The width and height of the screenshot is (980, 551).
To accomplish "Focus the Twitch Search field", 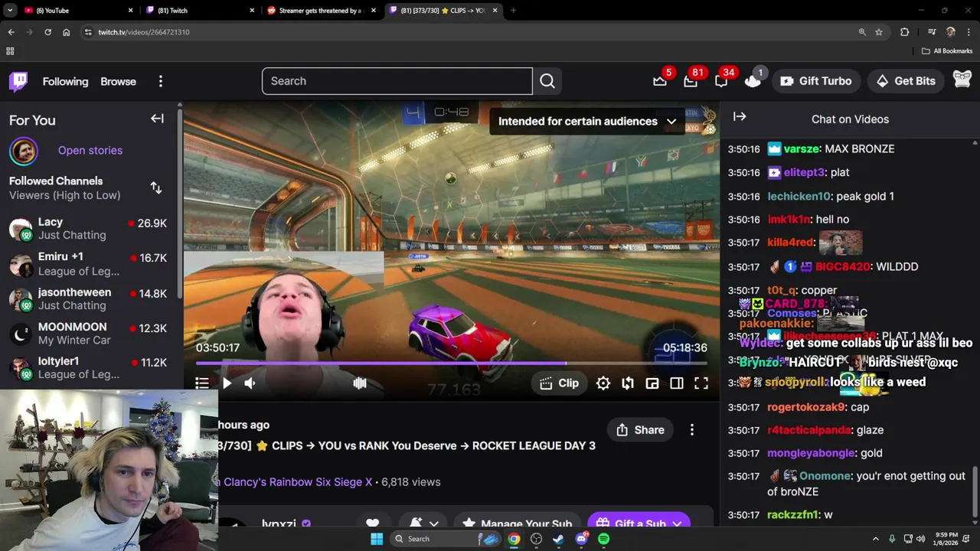I will [397, 81].
